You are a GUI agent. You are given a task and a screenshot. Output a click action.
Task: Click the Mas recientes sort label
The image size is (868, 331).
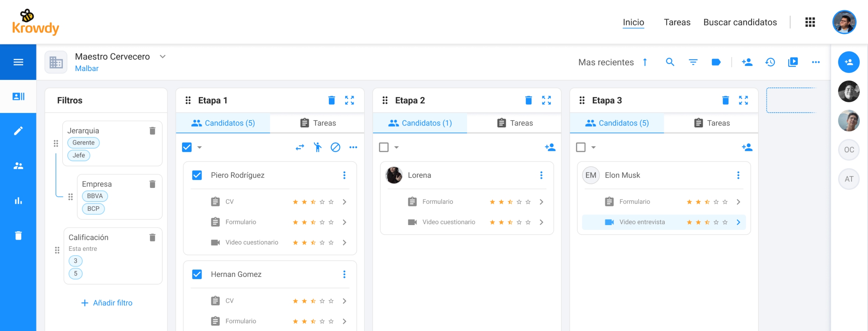(606, 62)
